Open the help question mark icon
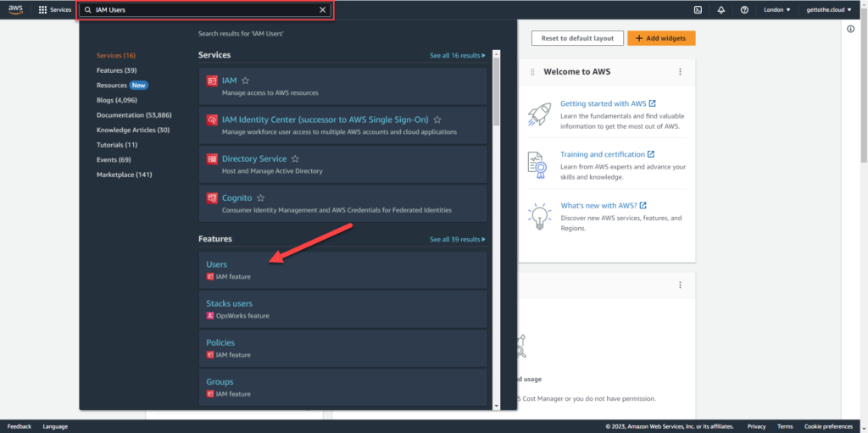 pyautogui.click(x=744, y=10)
